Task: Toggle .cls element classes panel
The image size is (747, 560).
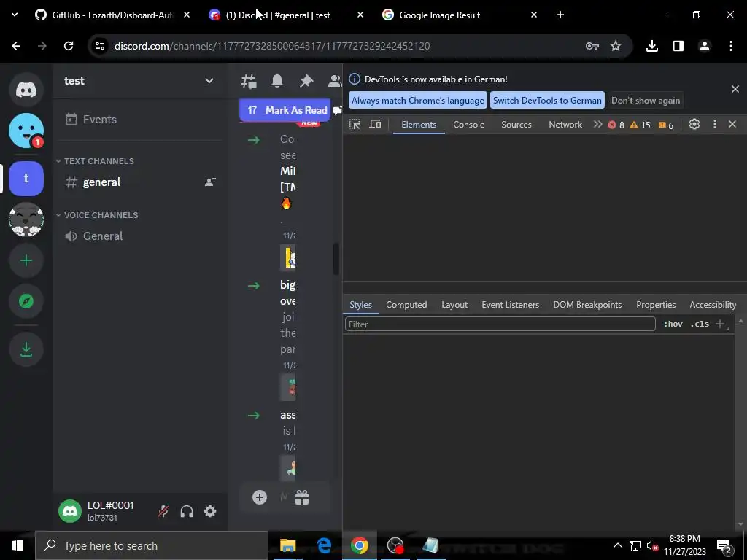Action: [x=700, y=324]
